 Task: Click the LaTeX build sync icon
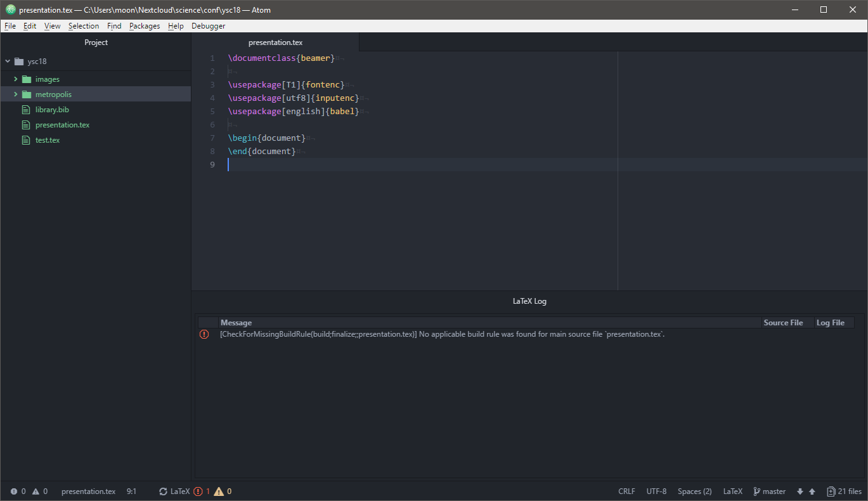(x=164, y=491)
